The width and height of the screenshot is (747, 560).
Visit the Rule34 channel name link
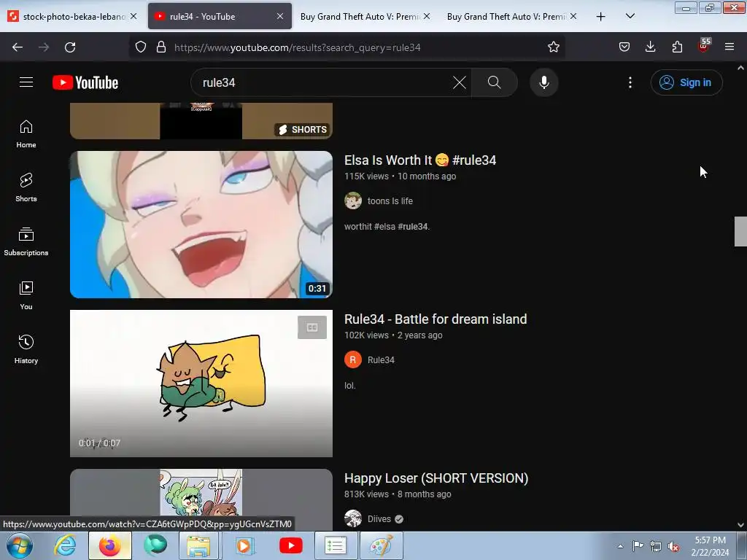coord(381,360)
